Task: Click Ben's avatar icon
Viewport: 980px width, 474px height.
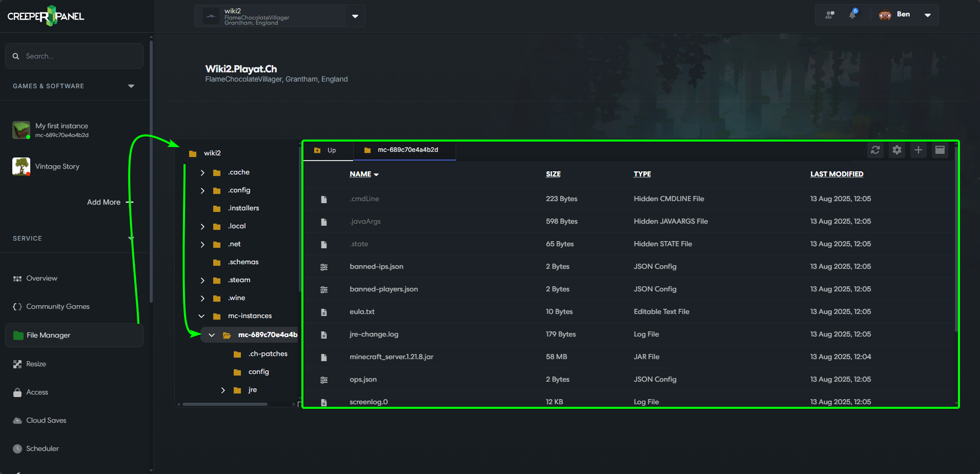Action: [x=885, y=15]
